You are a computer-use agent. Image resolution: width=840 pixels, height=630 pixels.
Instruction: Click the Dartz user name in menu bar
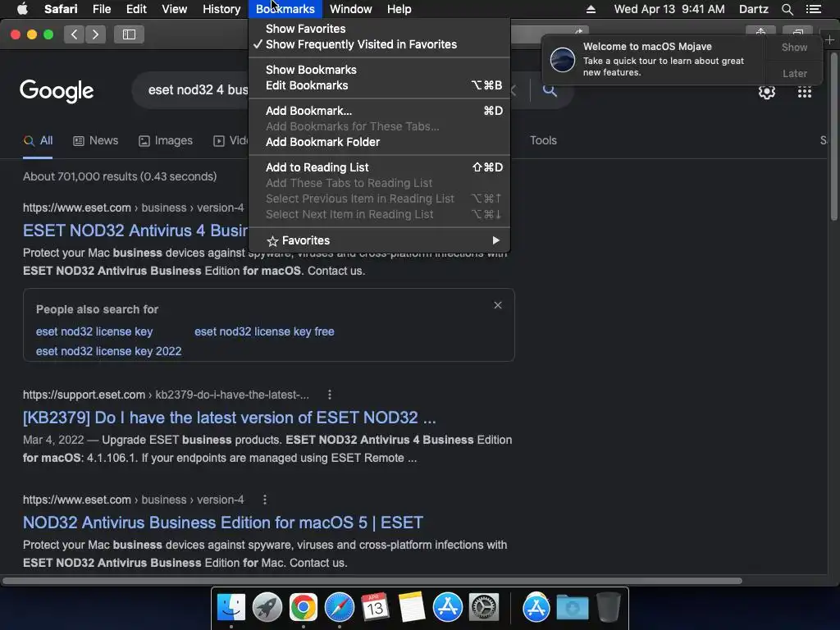753,9
